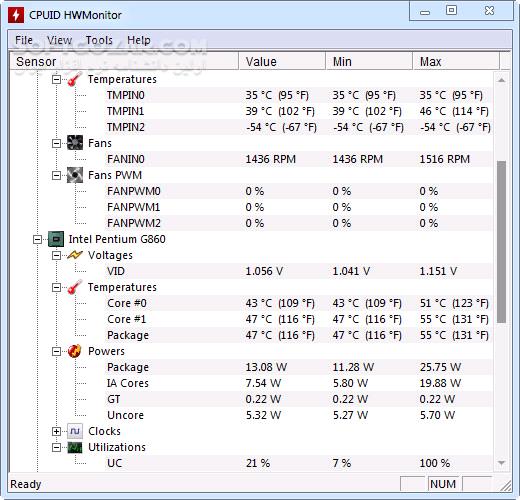
Task: Select the Uncore power row
Action: click(x=299, y=415)
